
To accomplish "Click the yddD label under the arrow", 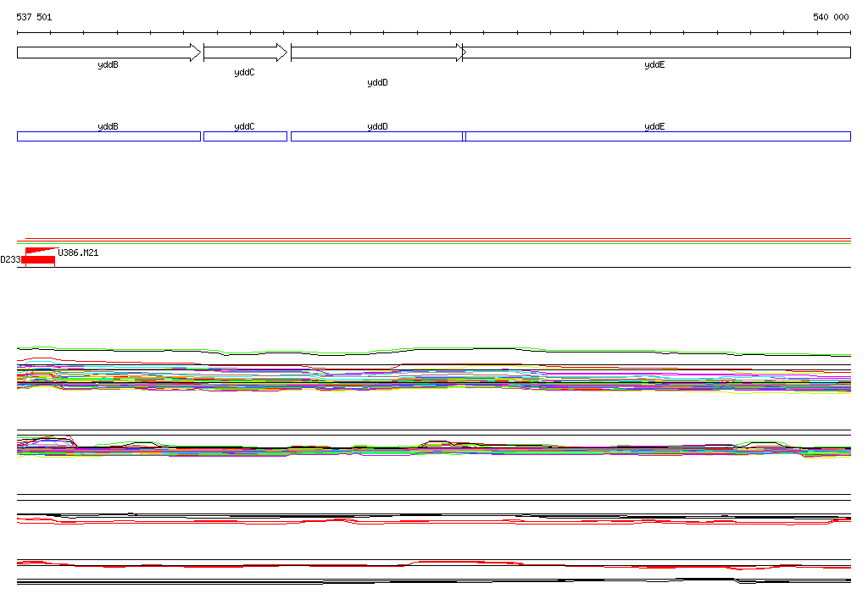I will (377, 82).
